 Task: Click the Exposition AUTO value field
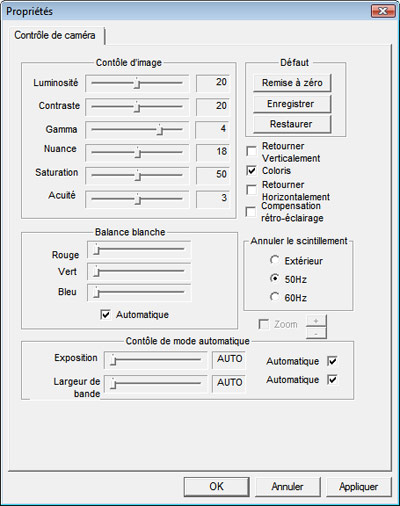click(x=229, y=360)
